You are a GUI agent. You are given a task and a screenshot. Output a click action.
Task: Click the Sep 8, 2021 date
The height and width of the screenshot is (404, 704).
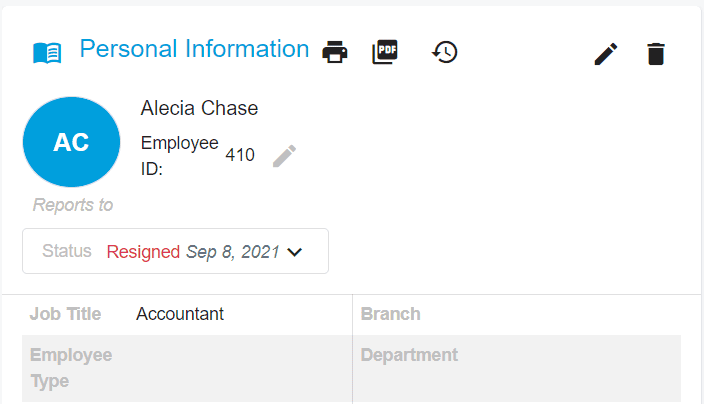coord(233,252)
